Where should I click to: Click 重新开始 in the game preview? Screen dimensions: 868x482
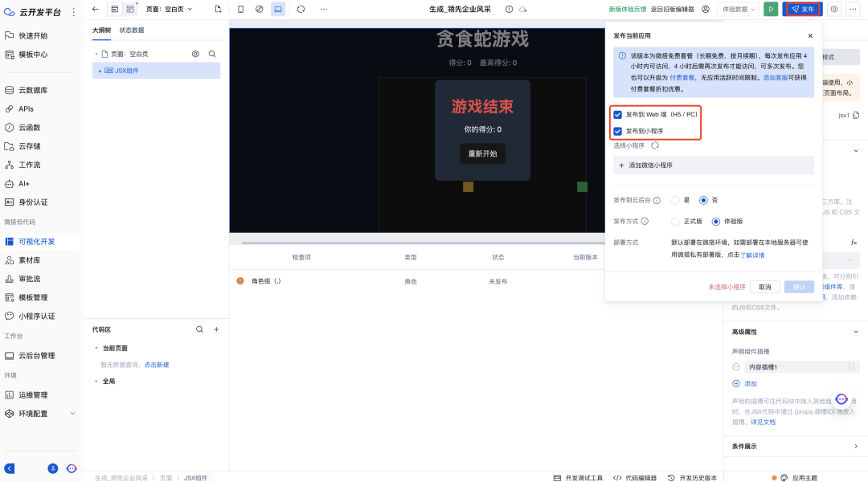pyautogui.click(x=483, y=153)
